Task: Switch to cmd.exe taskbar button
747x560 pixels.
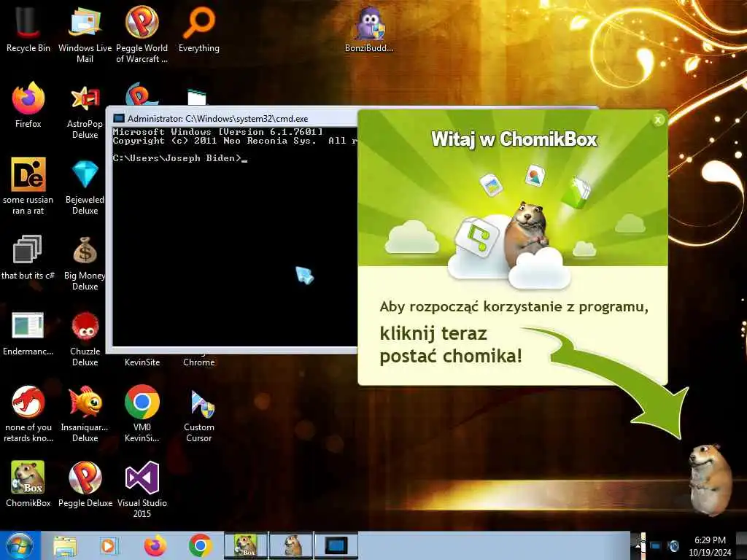Action: [336, 545]
